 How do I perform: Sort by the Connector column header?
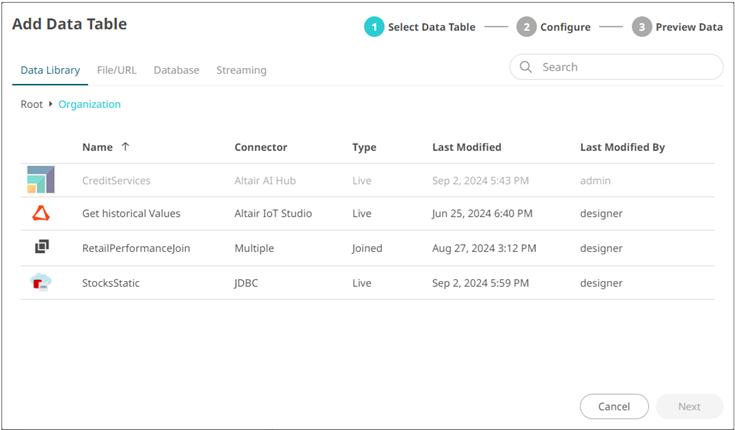(x=260, y=147)
